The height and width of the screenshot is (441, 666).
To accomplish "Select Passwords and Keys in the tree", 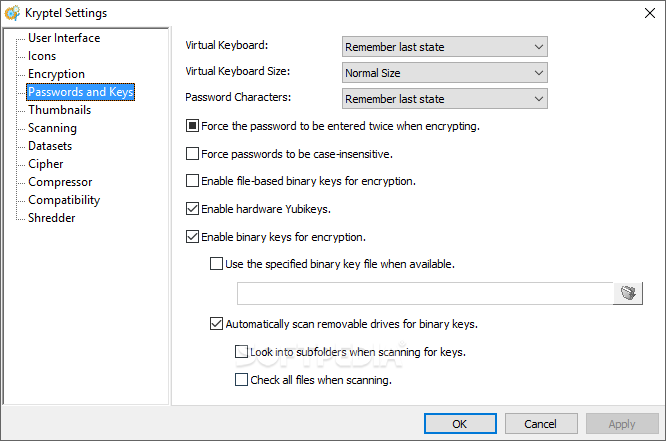I will [81, 92].
